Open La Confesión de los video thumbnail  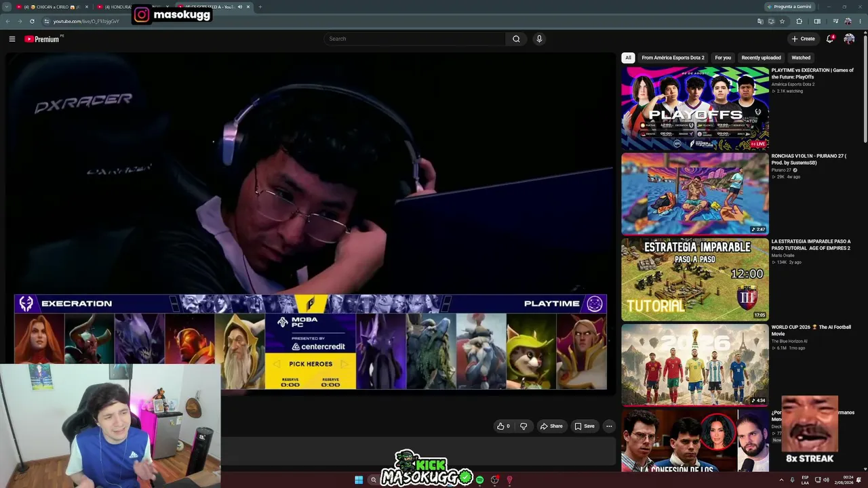pyautogui.click(x=695, y=440)
